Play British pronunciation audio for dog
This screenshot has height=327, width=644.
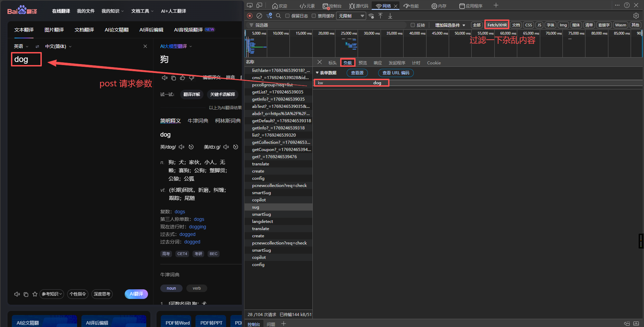tap(182, 147)
